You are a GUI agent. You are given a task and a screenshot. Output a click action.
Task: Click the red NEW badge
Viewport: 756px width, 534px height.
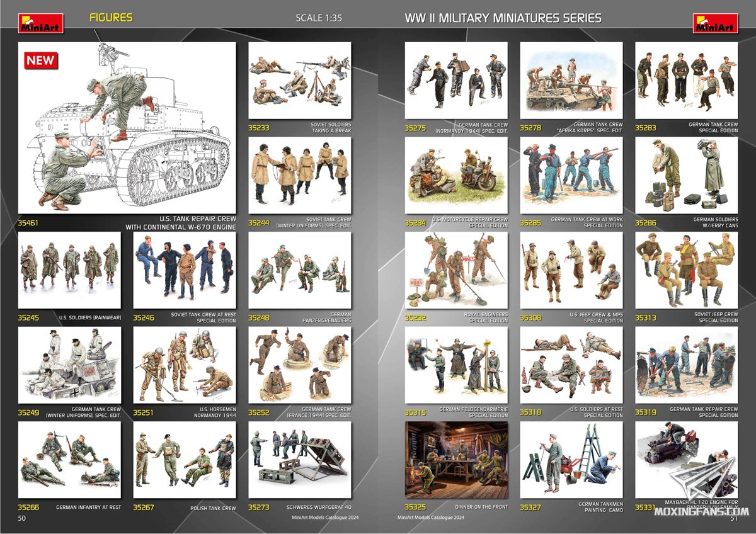tap(41, 60)
